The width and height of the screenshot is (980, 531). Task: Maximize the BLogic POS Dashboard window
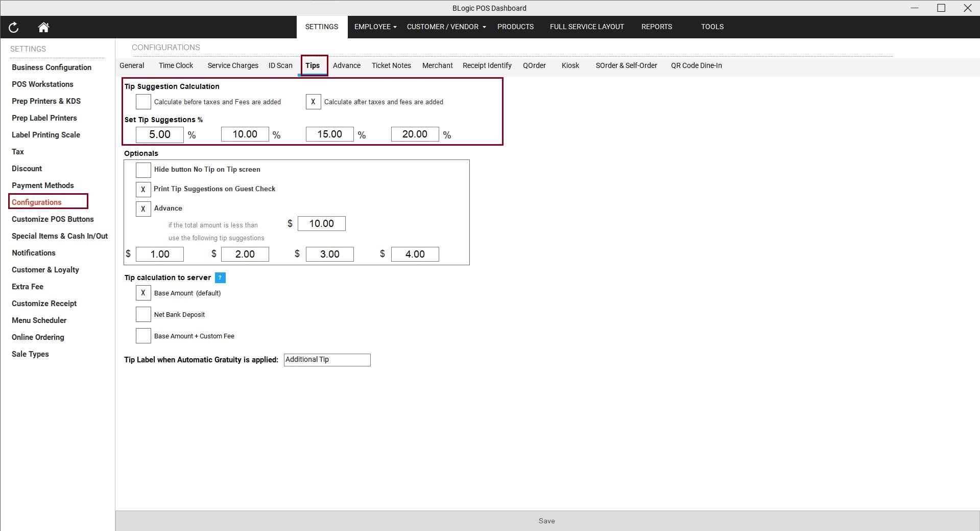click(x=941, y=8)
